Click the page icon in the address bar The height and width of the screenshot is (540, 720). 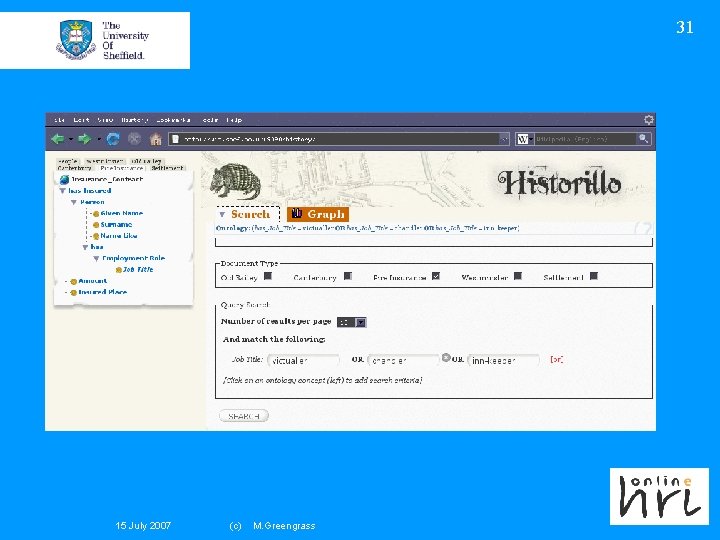[175, 139]
